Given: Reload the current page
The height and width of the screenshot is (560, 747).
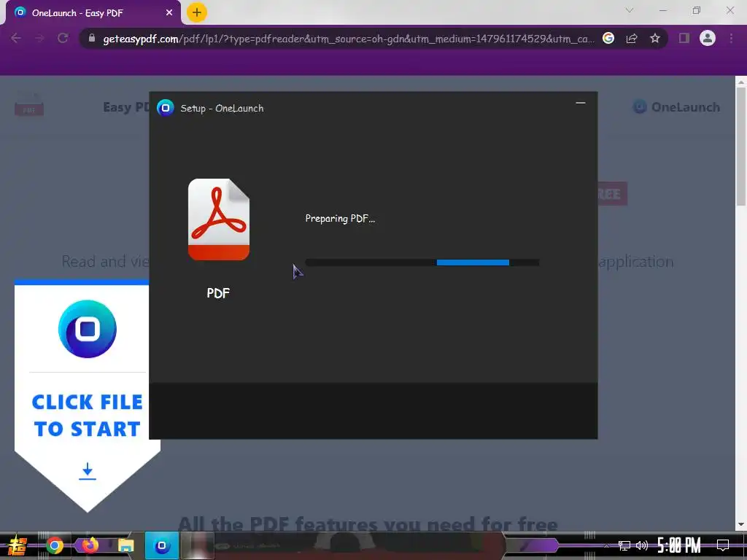Looking at the screenshot, I should click(63, 38).
